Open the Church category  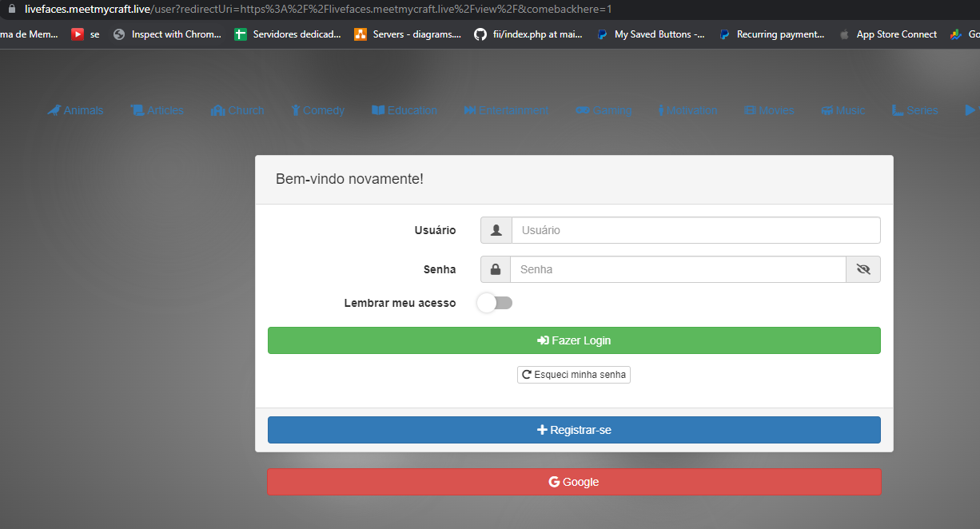tap(237, 110)
